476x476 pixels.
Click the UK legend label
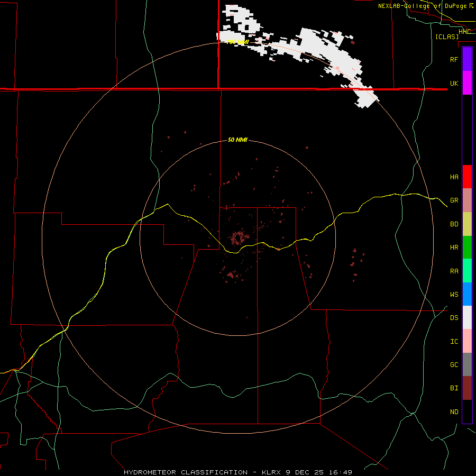(x=454, y=83)
